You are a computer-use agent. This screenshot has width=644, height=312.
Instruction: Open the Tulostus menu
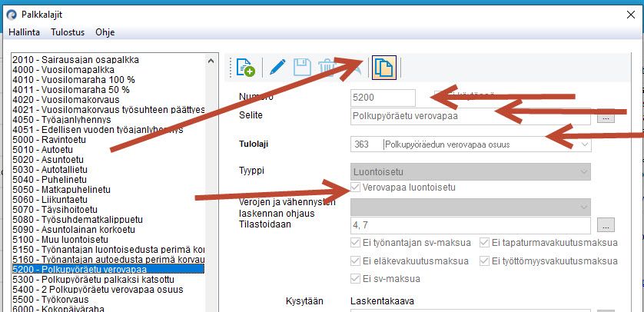coord(68,32)
